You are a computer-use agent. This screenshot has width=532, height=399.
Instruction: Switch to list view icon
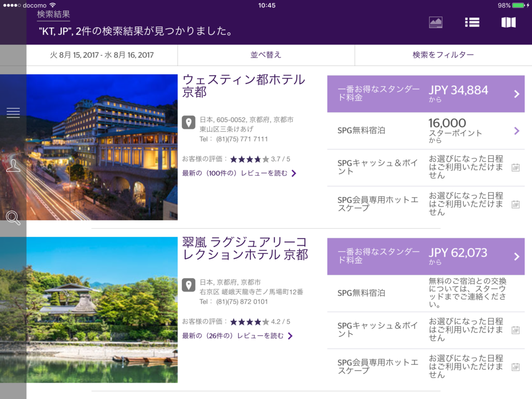pos(472,22)
